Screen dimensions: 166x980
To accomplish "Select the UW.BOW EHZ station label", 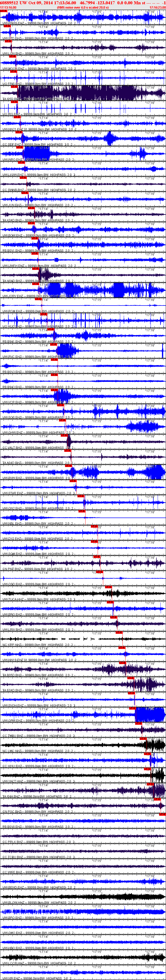I will point(38,236).
